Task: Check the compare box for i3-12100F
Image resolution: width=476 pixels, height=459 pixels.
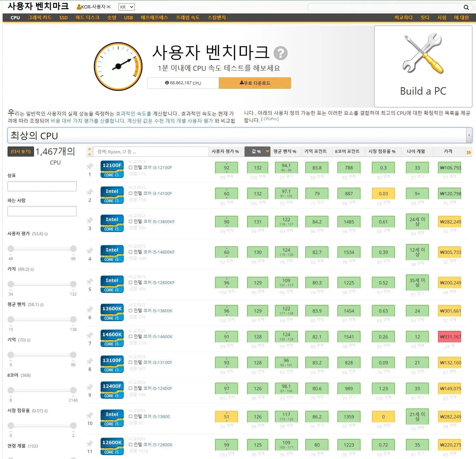Action: (131, 167)
